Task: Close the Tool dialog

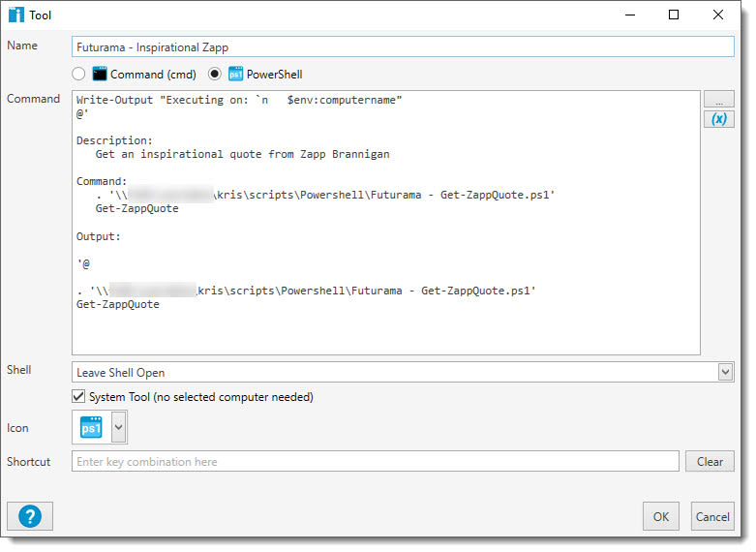Action: click(x=718, y=15)
